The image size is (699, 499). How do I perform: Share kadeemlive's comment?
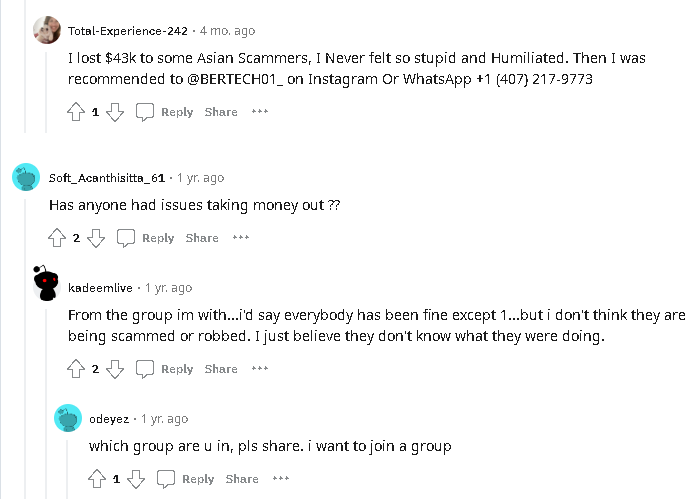(x=221, y=369)
